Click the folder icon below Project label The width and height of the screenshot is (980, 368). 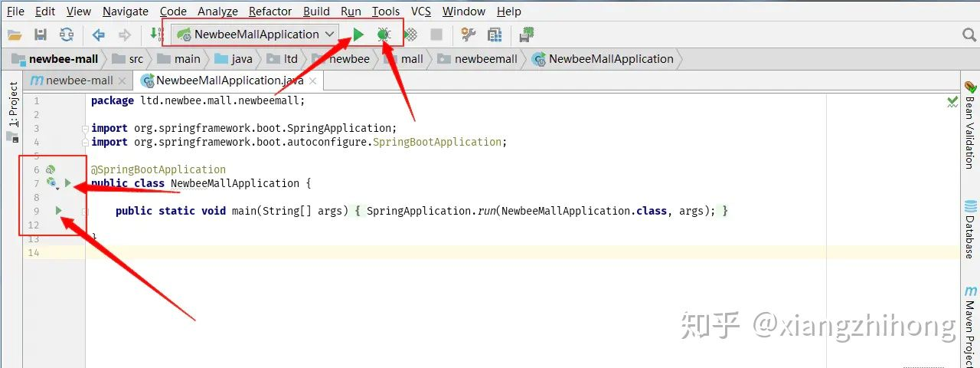pos(12,137)
